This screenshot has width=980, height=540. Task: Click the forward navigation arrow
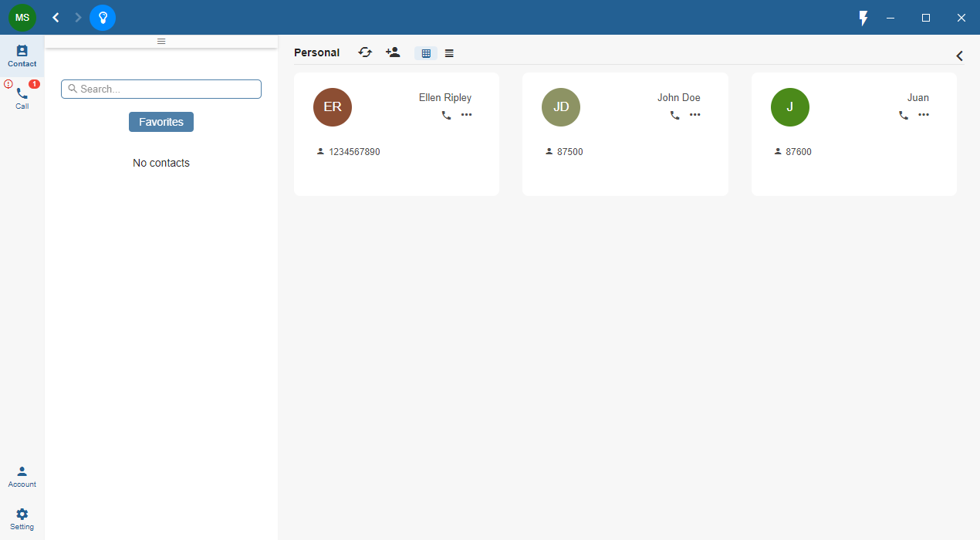(x=77, y=17)
